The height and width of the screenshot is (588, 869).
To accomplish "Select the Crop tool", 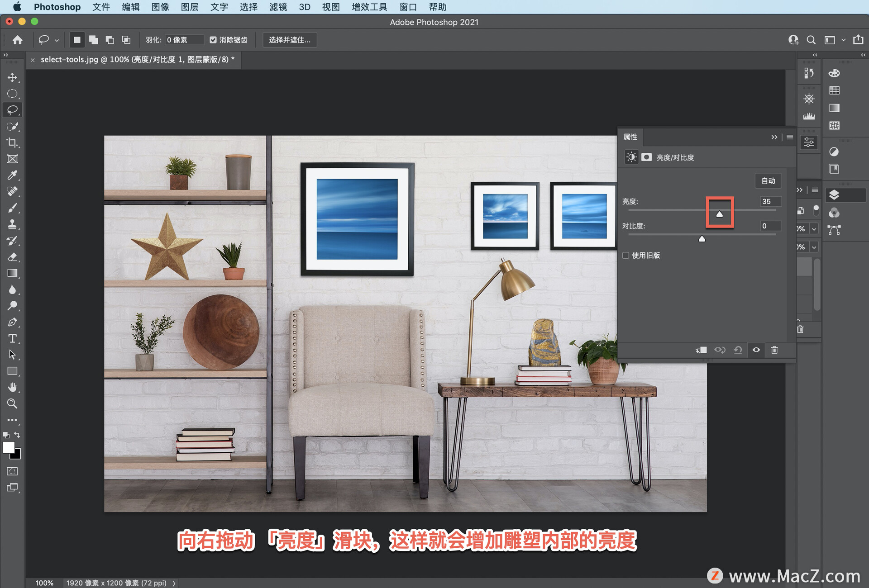I will (12, 142).
